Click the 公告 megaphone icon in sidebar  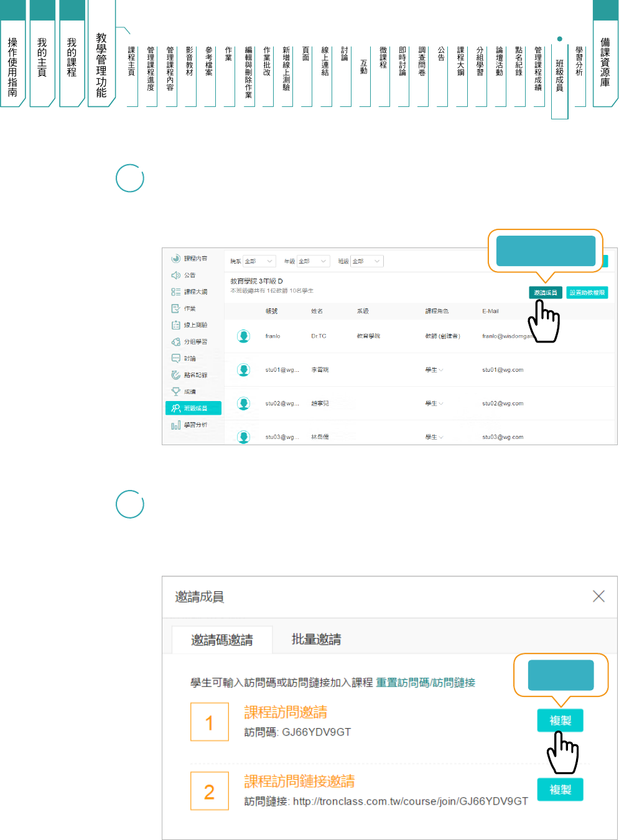(176, 275)
